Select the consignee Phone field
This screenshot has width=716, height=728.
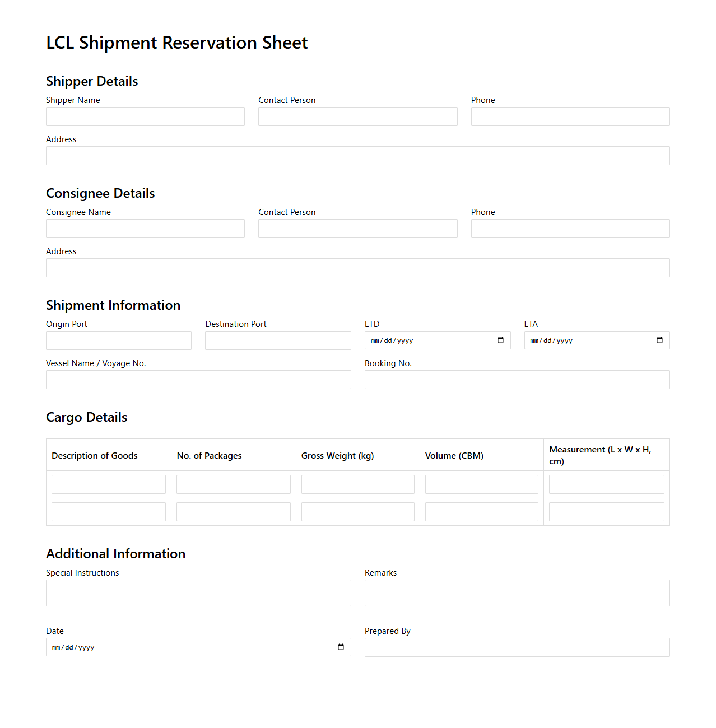[570, 228]
